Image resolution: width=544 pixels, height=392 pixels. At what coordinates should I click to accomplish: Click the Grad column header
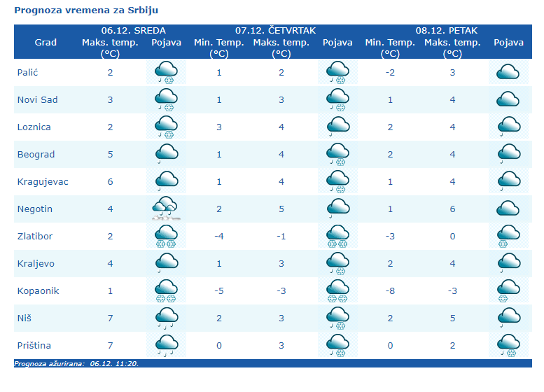46,42
